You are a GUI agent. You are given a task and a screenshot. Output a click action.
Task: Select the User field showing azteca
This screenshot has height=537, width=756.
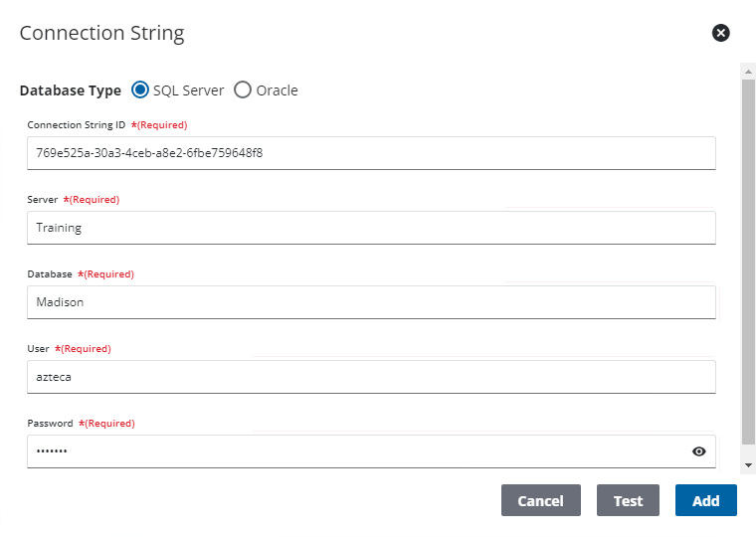(371, 377)
